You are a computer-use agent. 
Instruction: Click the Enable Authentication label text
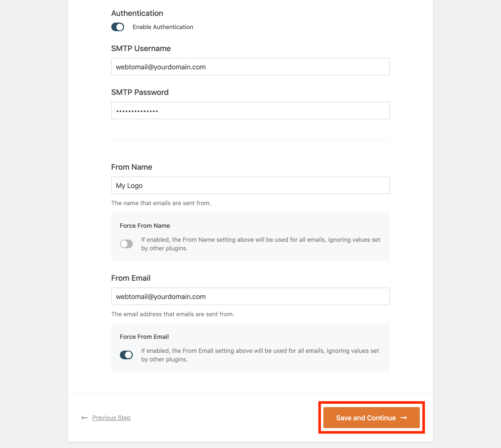(163, 27)
